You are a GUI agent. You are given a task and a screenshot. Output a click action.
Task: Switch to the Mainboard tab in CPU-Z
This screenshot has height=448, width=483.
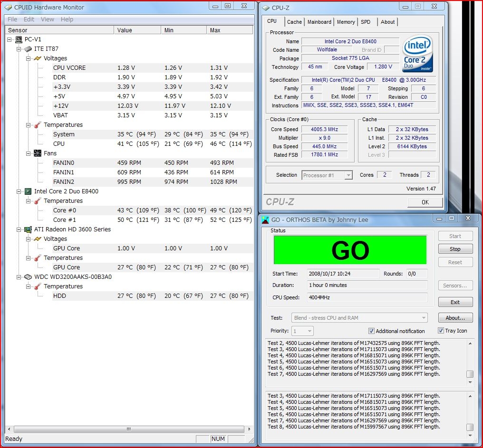(319, 22)
